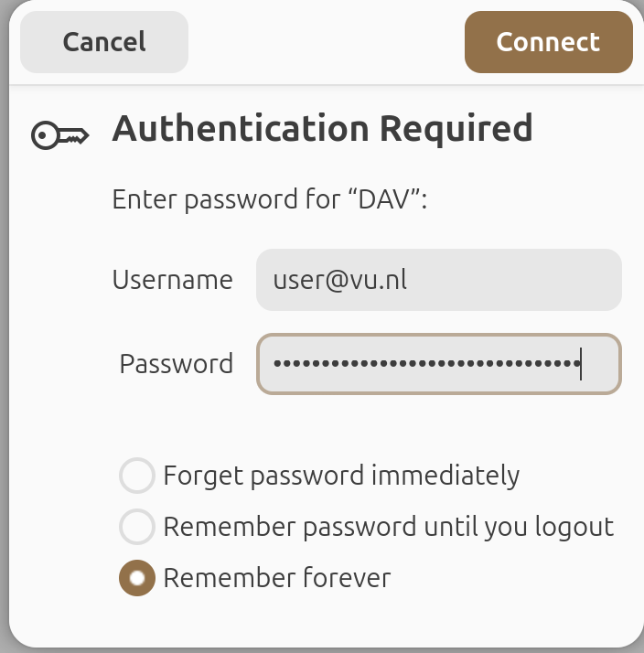
Task: Click the "Remember password until you logout" label text
Action: click(388, 527)
